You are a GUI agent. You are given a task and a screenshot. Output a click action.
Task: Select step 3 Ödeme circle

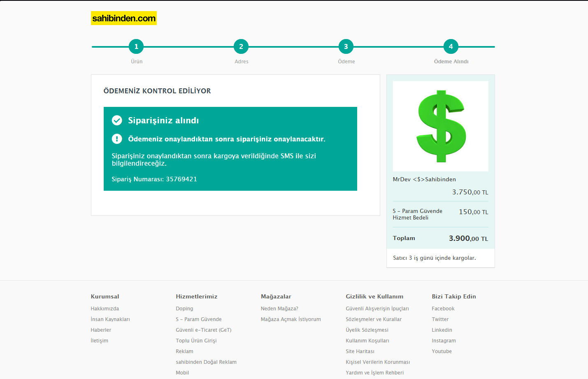point(346,46)
